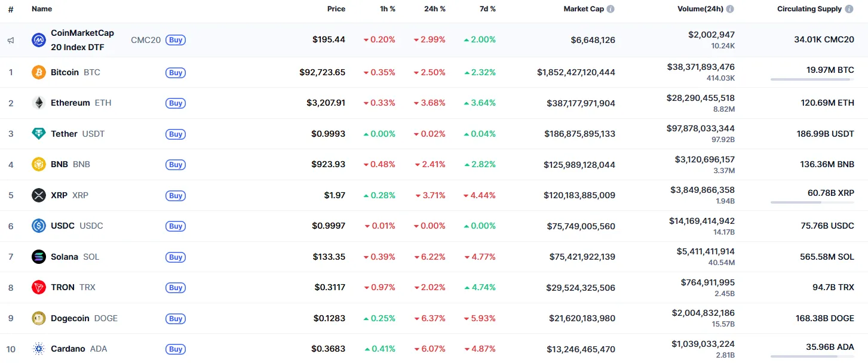Click the Buy button for Bitcoin
The width and height of the screenshot is (868, 363).
tap(175, 72)
